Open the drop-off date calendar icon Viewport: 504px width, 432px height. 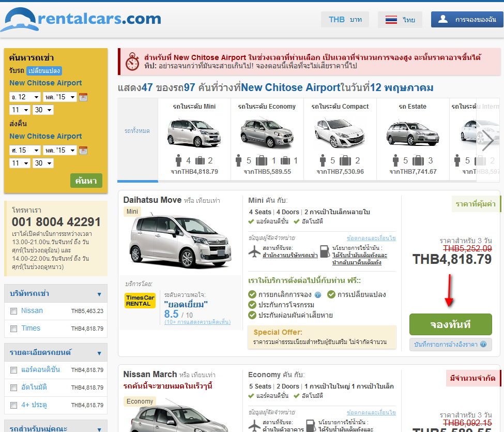tap(83, 150)
